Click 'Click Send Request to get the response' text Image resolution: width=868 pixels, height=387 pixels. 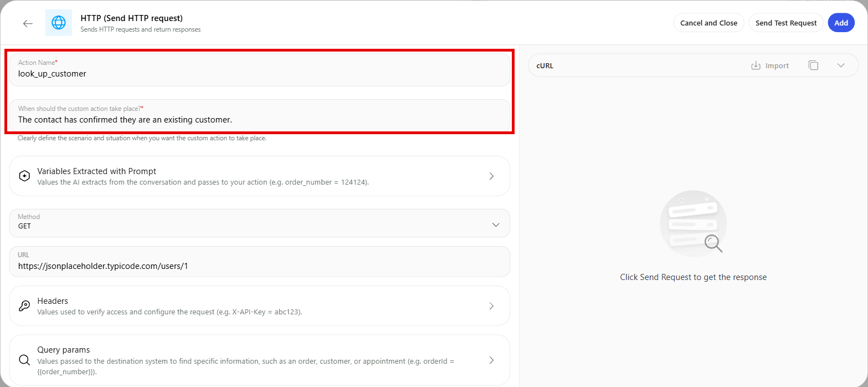tap(693, 277)
